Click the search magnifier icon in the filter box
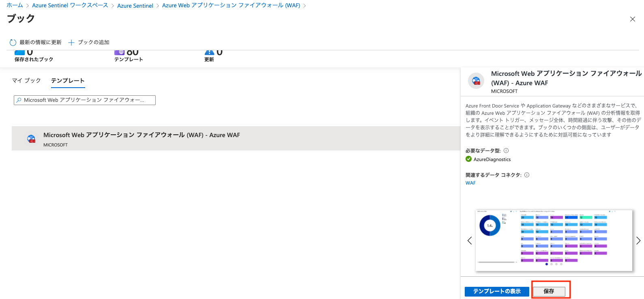Viewport: 644px width, 299px height. tap(19, 100)
